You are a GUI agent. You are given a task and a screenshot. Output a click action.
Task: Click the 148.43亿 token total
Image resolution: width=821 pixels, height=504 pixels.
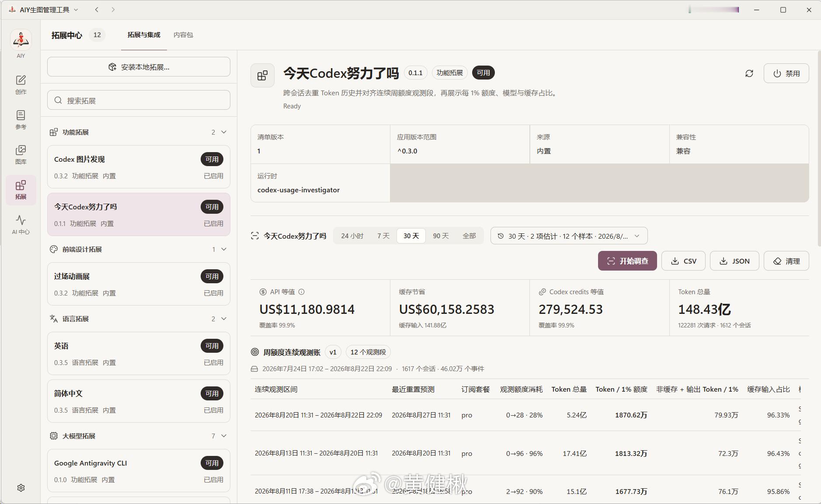coord(704,309)
